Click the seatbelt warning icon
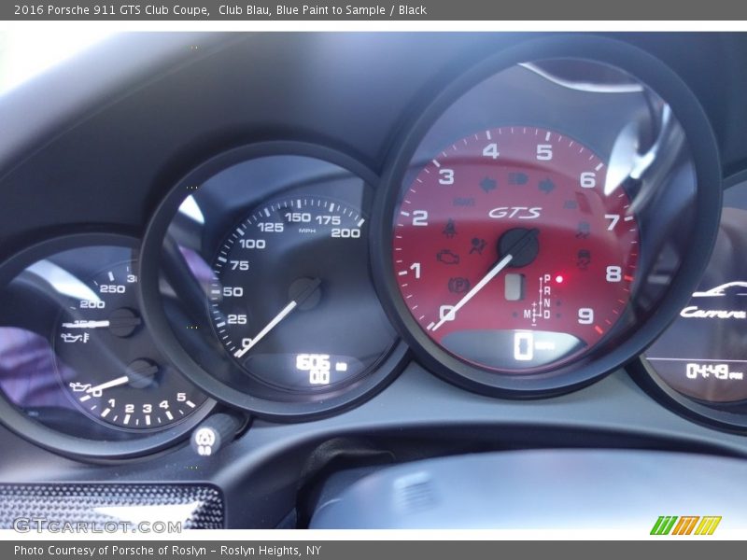The image size is (747, 560). pos(449,227)
